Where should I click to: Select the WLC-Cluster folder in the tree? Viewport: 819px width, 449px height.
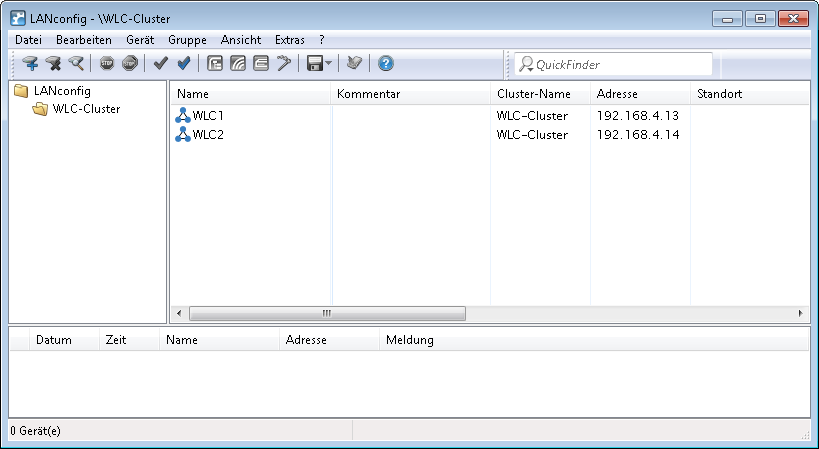(x=85, y=109)
